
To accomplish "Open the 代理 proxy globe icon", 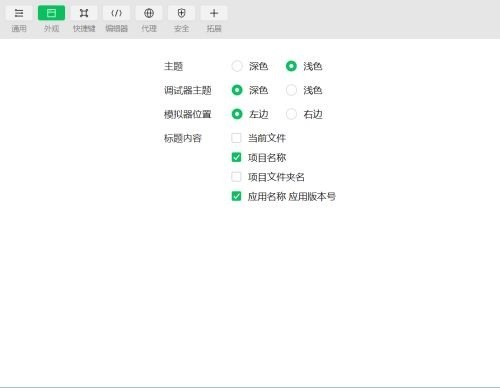I will pyautogui.click(x=149, y=13).
